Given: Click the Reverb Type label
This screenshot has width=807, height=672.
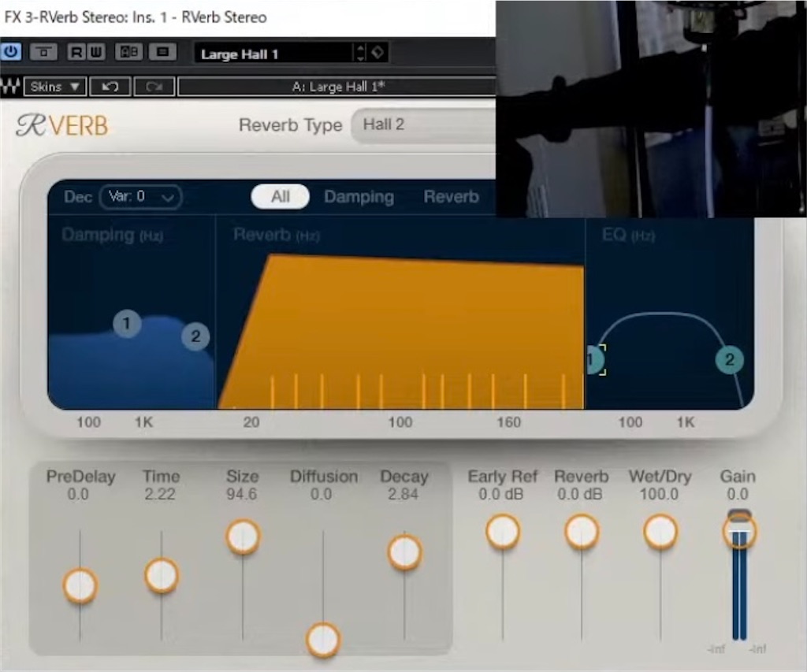Looking at the screenshot, I should tap(290, 125).
